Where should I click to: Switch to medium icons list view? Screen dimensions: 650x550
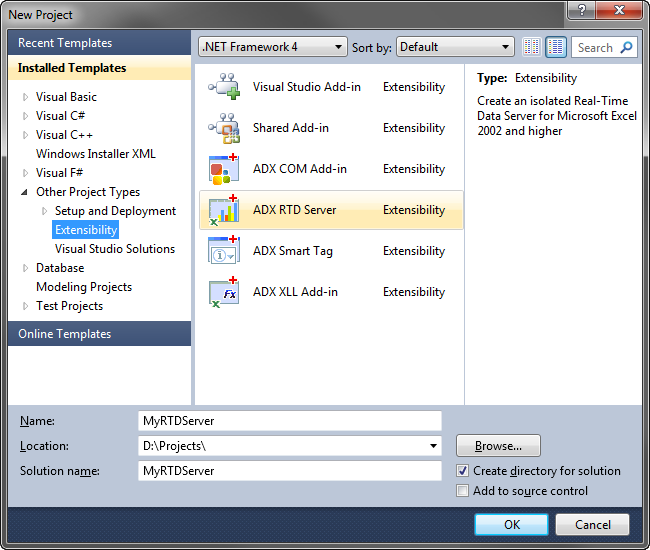pos(556,47)
